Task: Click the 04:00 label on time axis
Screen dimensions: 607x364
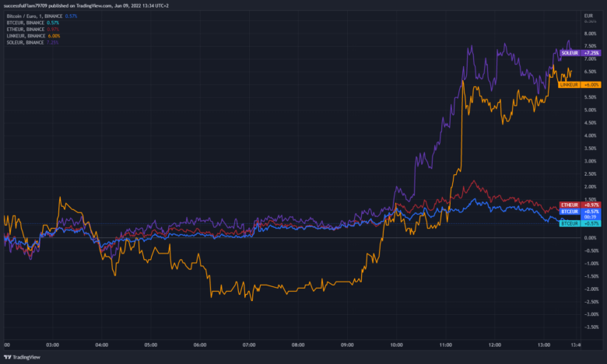Action: point(102,345)
